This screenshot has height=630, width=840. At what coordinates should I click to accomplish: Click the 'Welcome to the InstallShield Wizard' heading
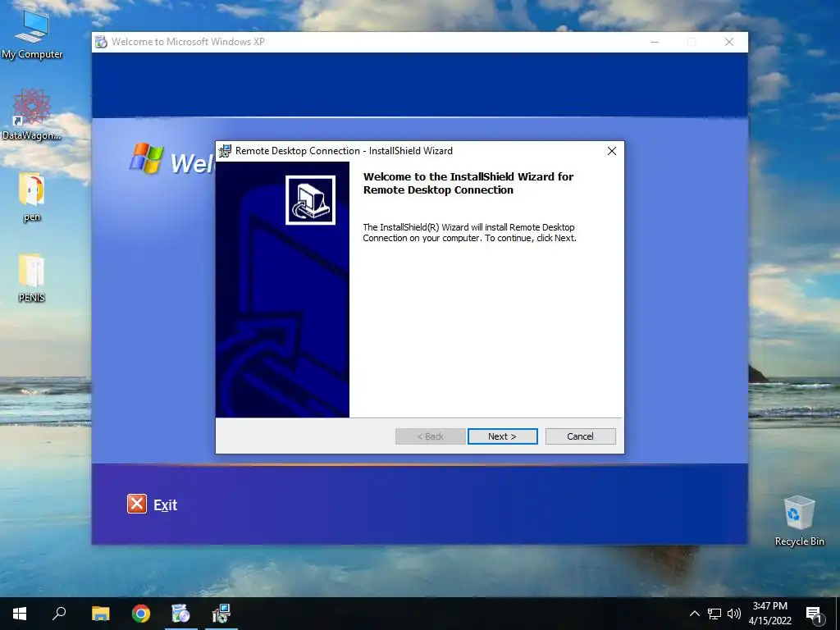pyautogui.click(x=468, y=183)
